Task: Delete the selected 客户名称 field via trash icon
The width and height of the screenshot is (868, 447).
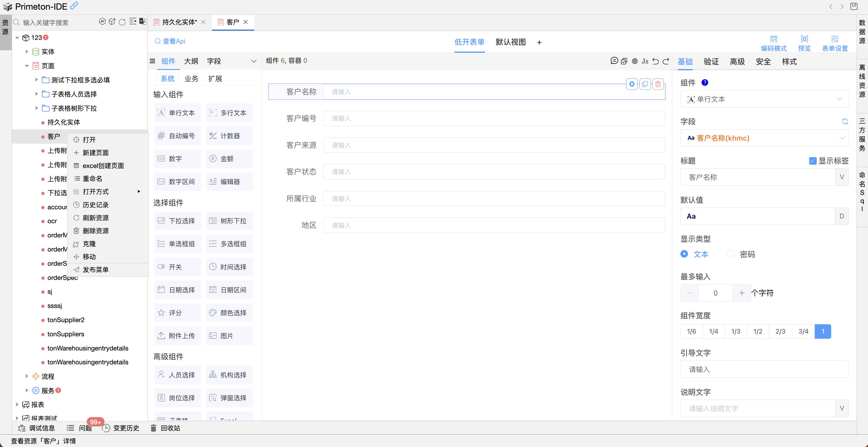Action: [658, 84]
